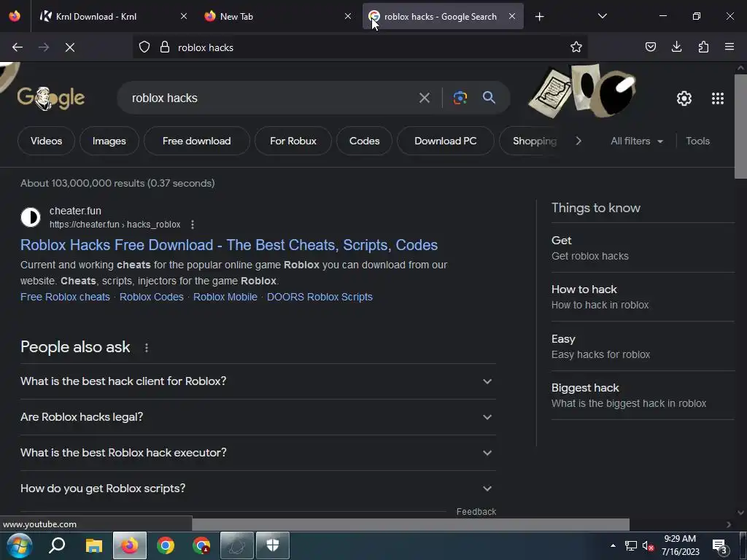This screenshot has height=560, width=747.
Task: Submit search with magnifier icon
Action: (489, 98)
